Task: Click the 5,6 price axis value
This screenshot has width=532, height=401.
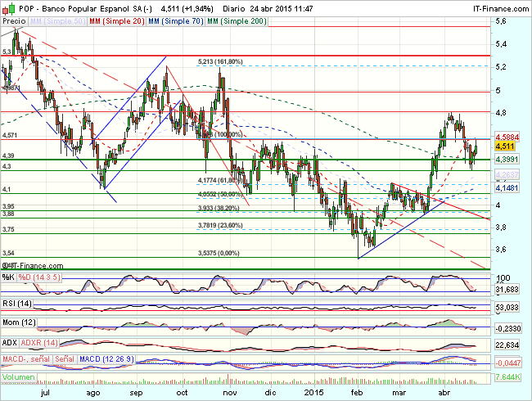Action: click(x=501, y=21)
